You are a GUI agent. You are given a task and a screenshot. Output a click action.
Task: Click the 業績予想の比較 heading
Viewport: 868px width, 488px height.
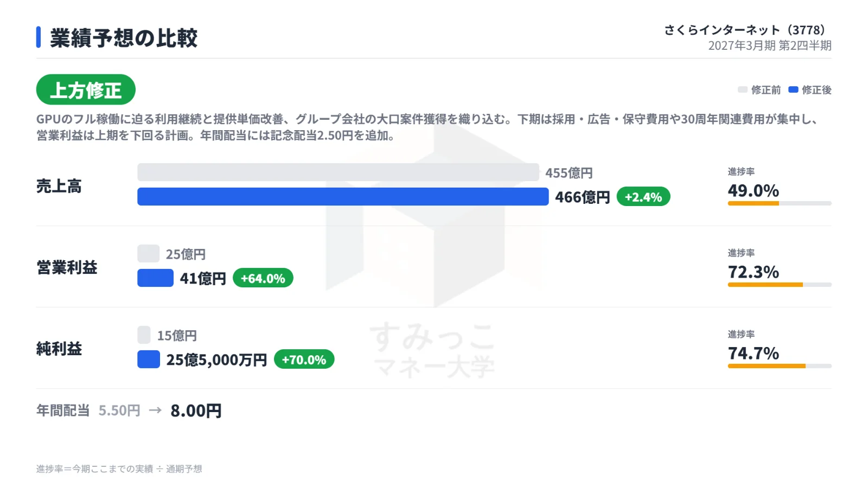click(x=124, y=37)
